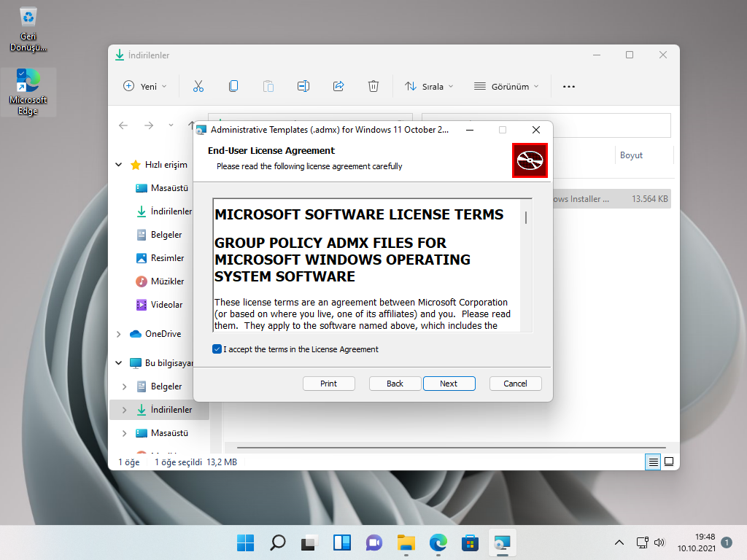Click the Explorer horizontal scrollbar
Screen dimensions: 747x560
[x=451, y=448]
